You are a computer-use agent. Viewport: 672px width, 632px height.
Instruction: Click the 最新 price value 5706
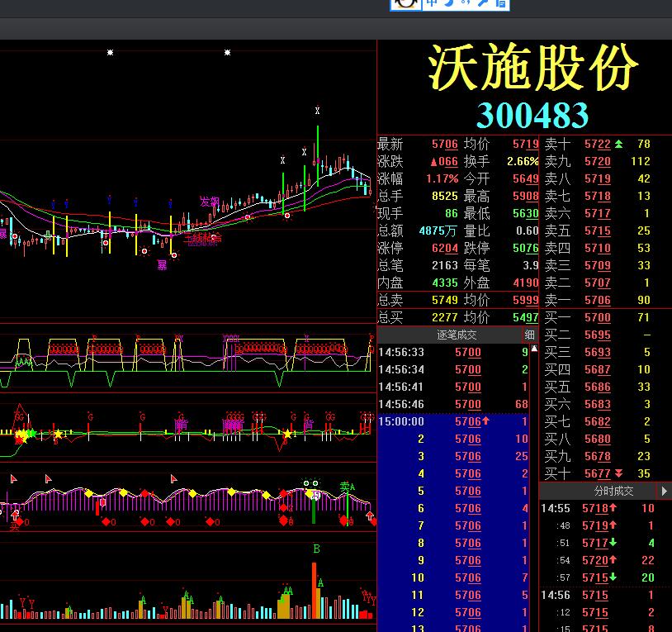pos(445,144)
